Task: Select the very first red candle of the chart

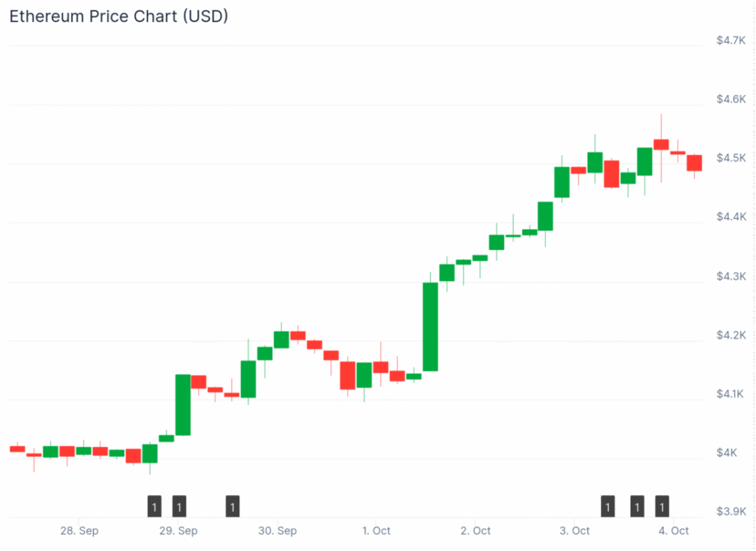Action: (x=17, y=448)
